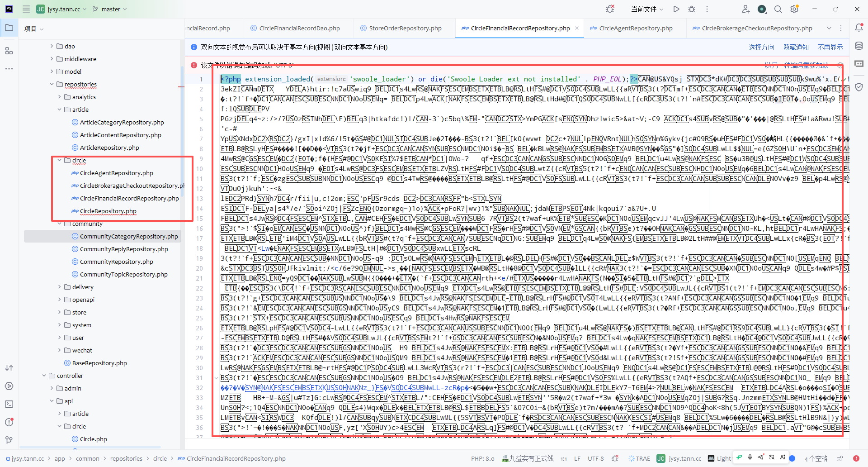Run the current file with play icon
Viewport: 868px width, 467px height.
click(676, 9)
